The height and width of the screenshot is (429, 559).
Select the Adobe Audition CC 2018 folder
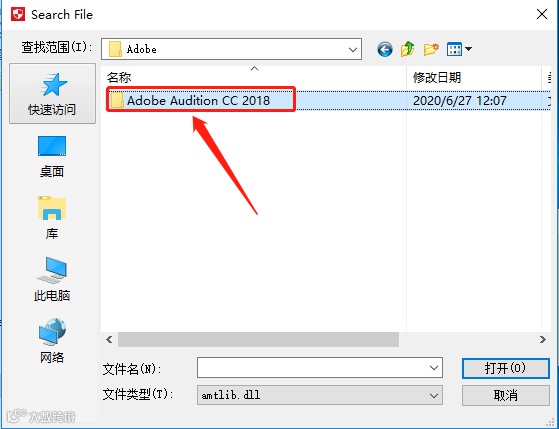tap(198, 101)
